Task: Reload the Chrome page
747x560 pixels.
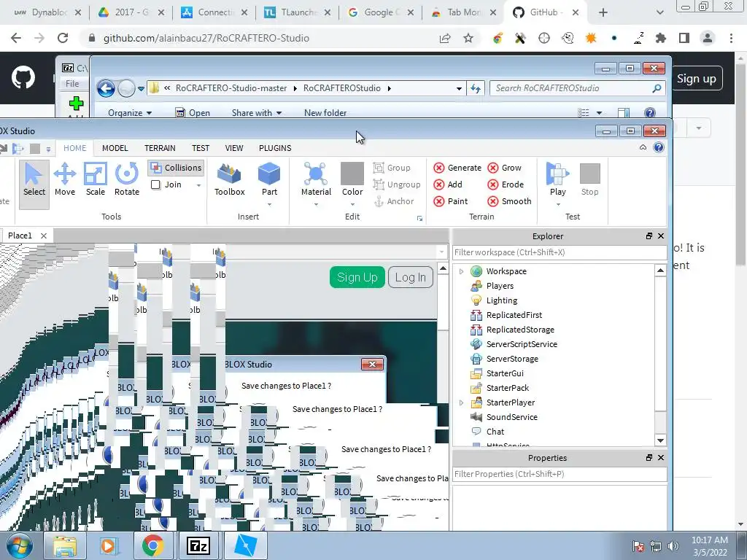Action: [63, 38]
